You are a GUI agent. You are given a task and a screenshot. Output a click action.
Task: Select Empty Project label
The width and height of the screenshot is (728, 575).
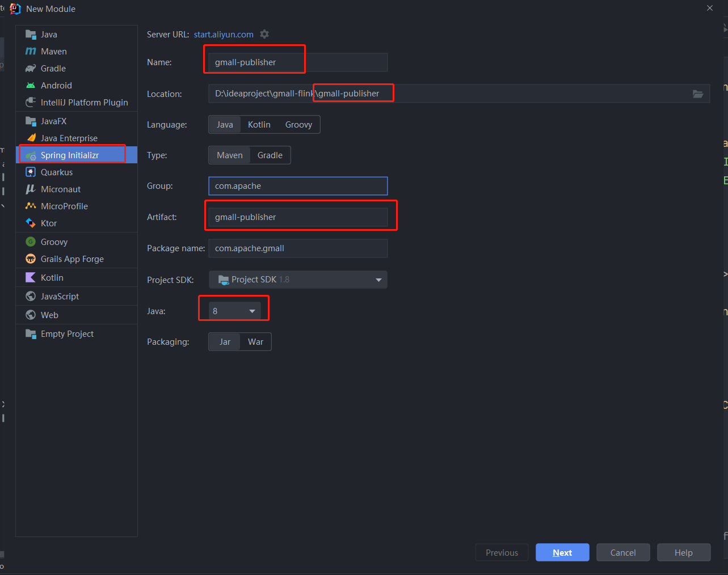coord(67,334)
